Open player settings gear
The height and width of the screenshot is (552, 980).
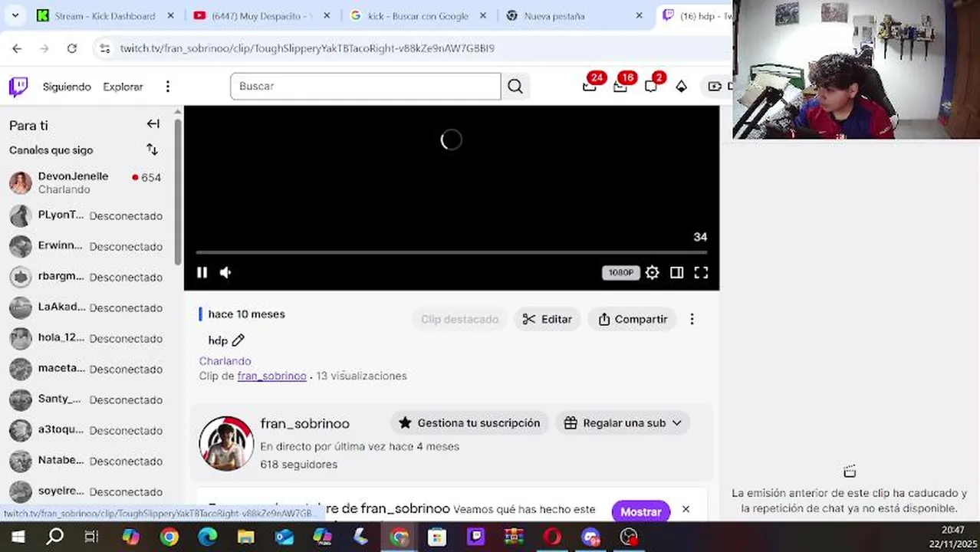652,272
